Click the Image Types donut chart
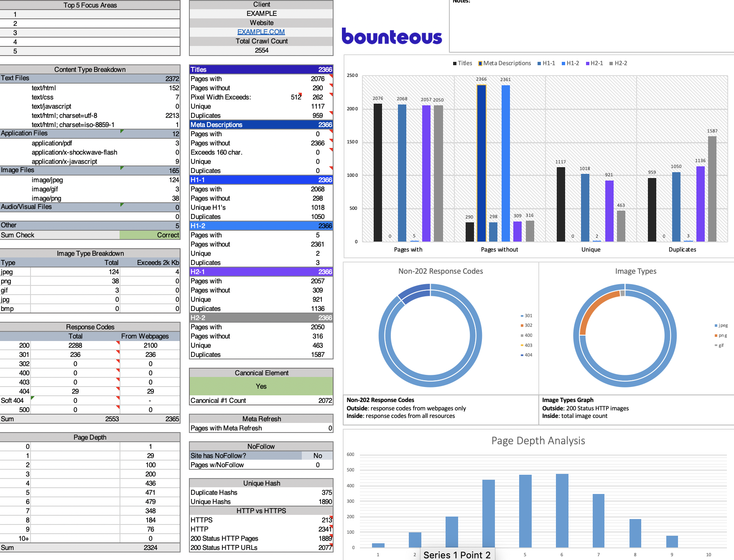Viewport: 734px width, 560px height. click(x=625, y=335)
